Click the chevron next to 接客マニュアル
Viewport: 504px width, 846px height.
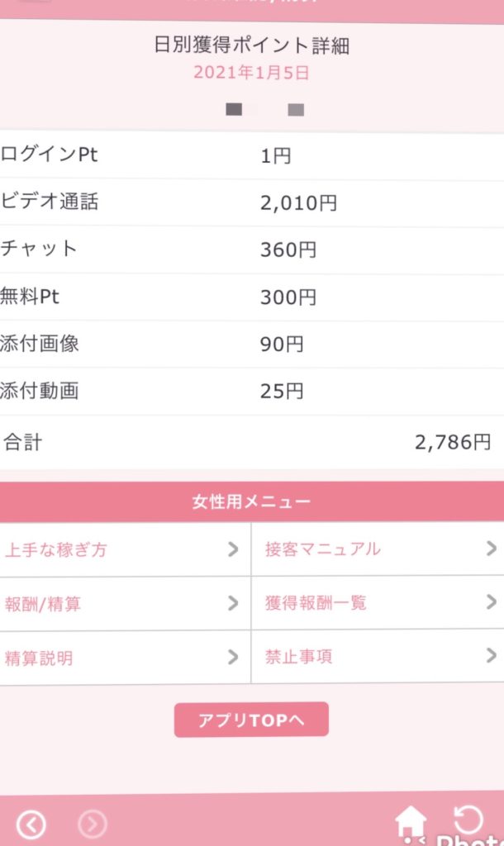492,548
